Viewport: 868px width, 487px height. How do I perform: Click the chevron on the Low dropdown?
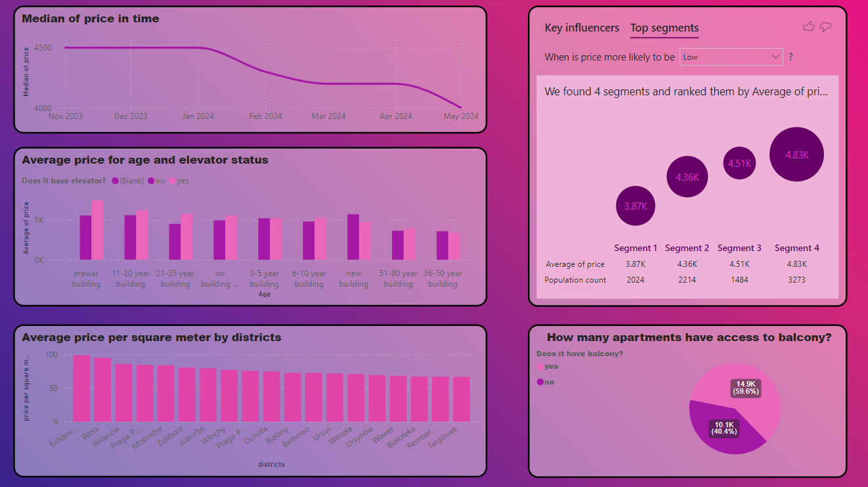[775, 57]
